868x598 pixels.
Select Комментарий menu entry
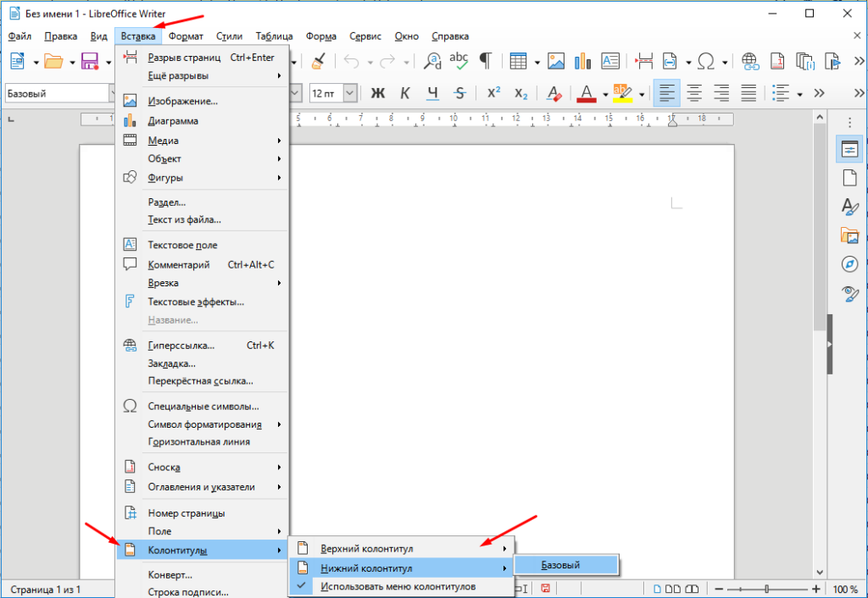(202, 264)
